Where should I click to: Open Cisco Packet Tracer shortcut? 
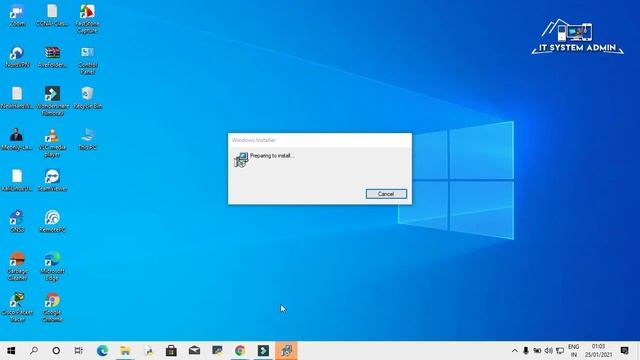(x=17, y=307)
